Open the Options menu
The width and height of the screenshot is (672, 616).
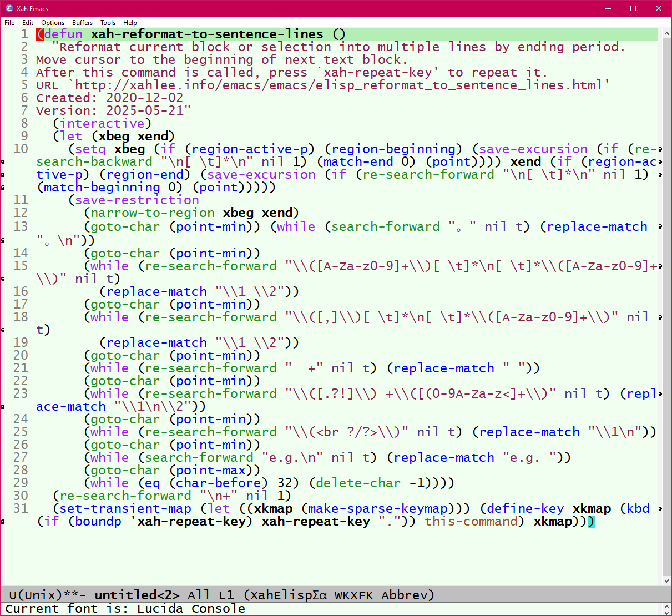53,23
